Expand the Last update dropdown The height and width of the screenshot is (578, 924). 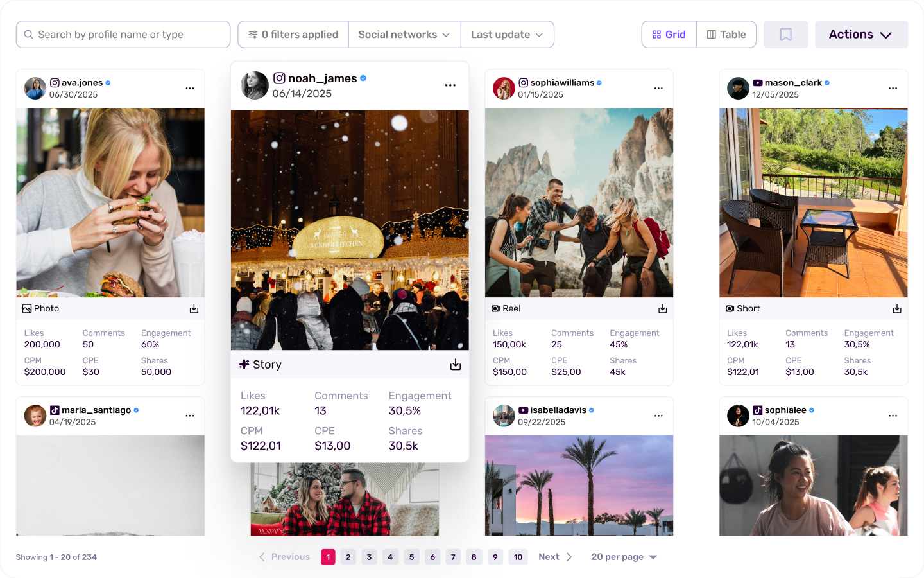[x=507, y=35]
